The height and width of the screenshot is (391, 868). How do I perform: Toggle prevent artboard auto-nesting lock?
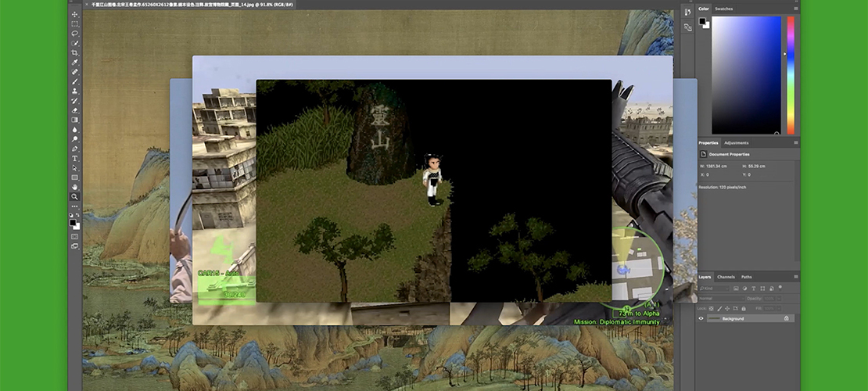pyautogui.click(x=734, y=308)
